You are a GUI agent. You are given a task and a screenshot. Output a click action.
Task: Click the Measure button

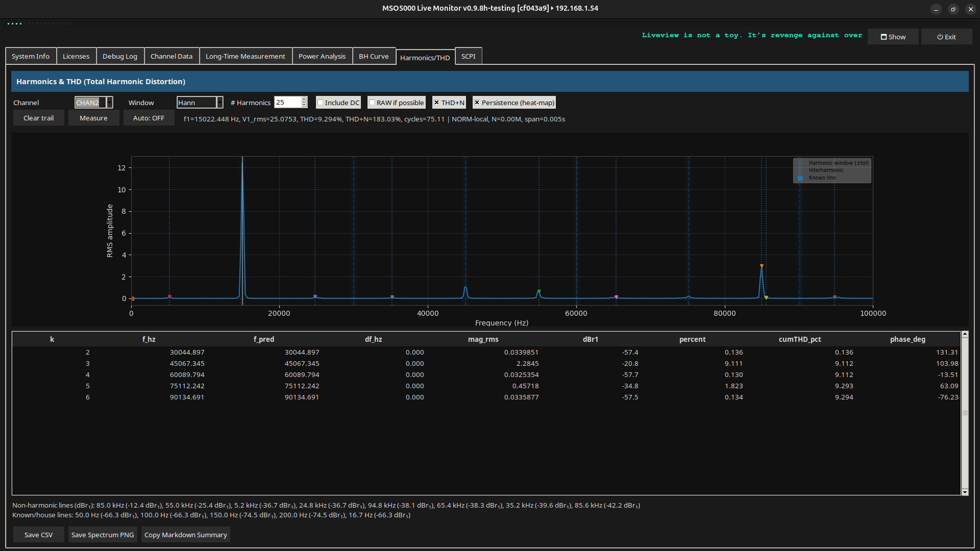click(x=93, y=118)
